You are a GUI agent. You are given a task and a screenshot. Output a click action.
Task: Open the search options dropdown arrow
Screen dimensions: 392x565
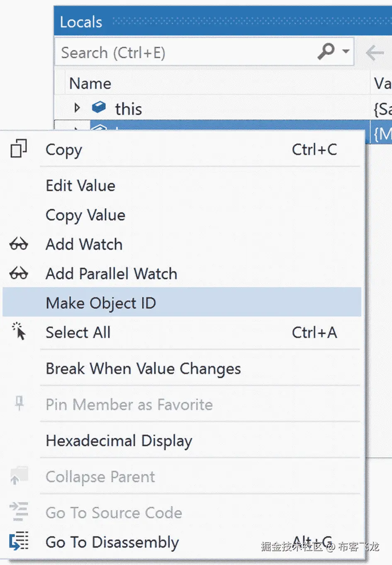(x=346, y=51)
